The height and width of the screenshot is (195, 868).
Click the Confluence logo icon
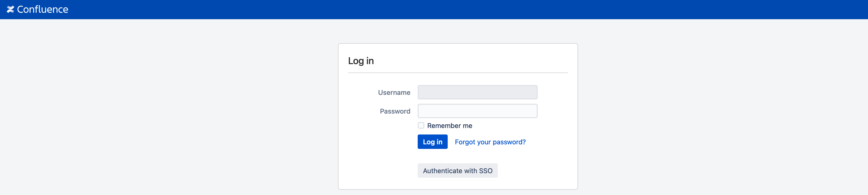coord(11,9)
